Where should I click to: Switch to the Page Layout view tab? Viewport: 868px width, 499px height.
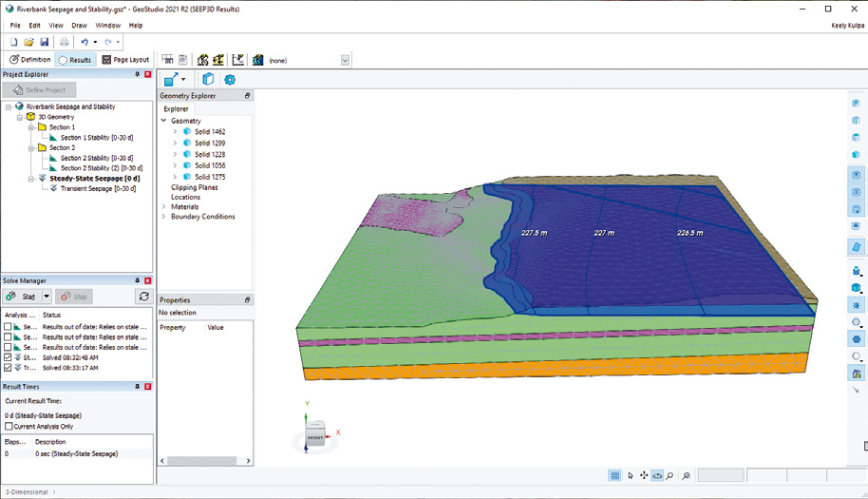pos(125,60)
